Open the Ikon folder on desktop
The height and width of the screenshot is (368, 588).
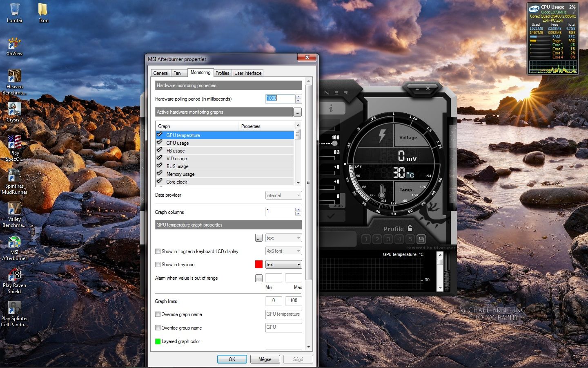[43, 13]
